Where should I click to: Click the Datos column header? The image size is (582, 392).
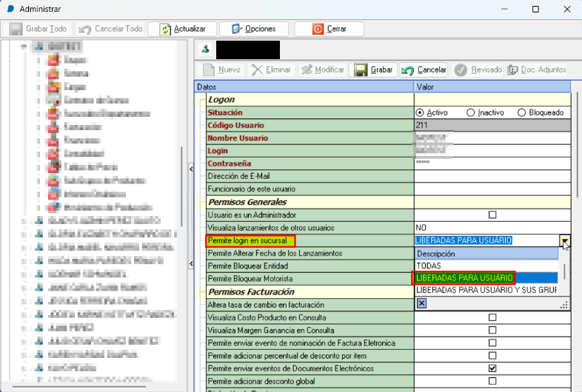tap(304, 87)
